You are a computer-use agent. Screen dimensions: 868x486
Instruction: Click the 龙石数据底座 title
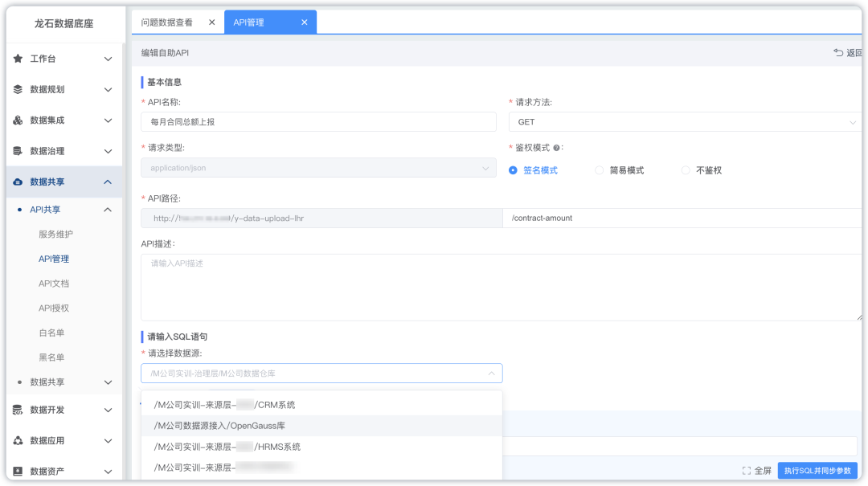tap(63, 23)
